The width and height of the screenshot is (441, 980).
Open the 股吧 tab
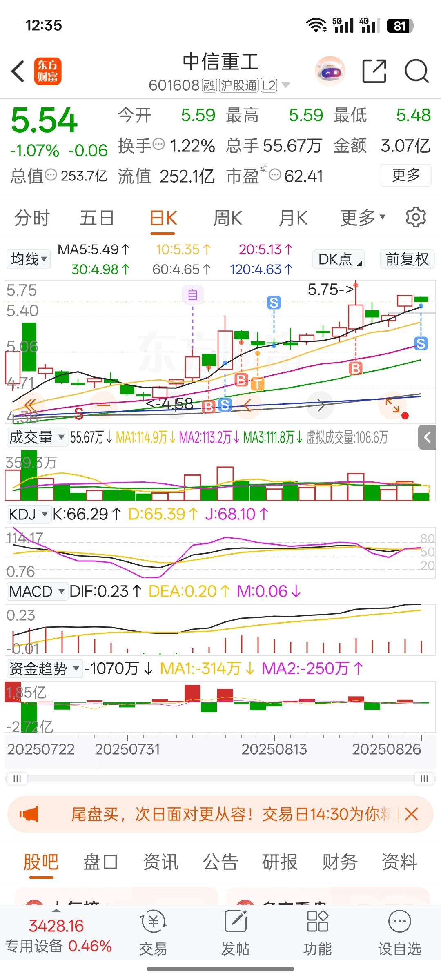[41, 862]
